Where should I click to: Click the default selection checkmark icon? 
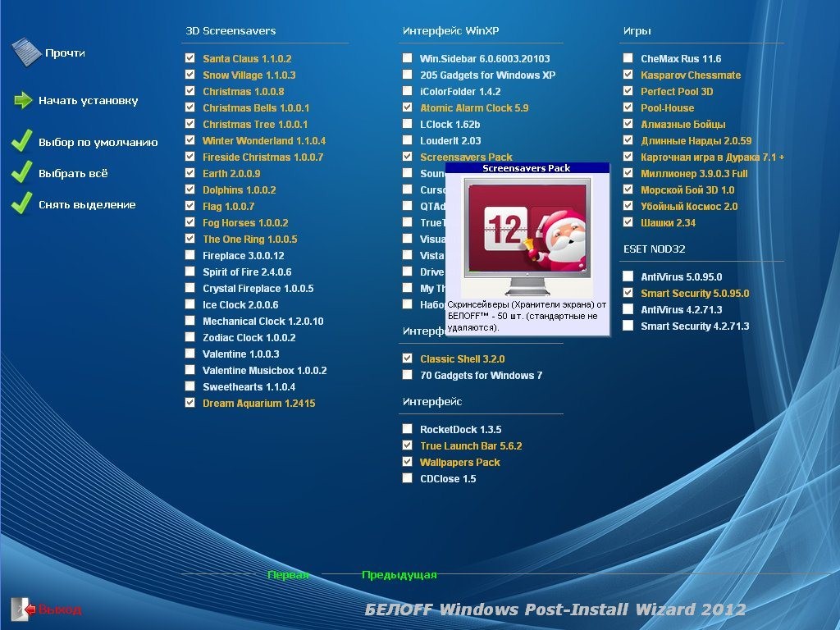point(22,141)
